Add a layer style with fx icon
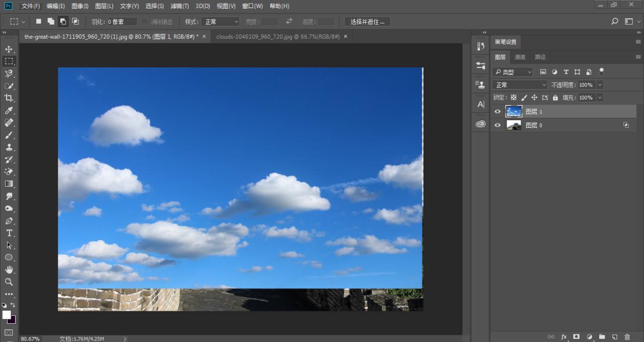The height and width of the screenshot is (342, 644). [x=564, y=336]
